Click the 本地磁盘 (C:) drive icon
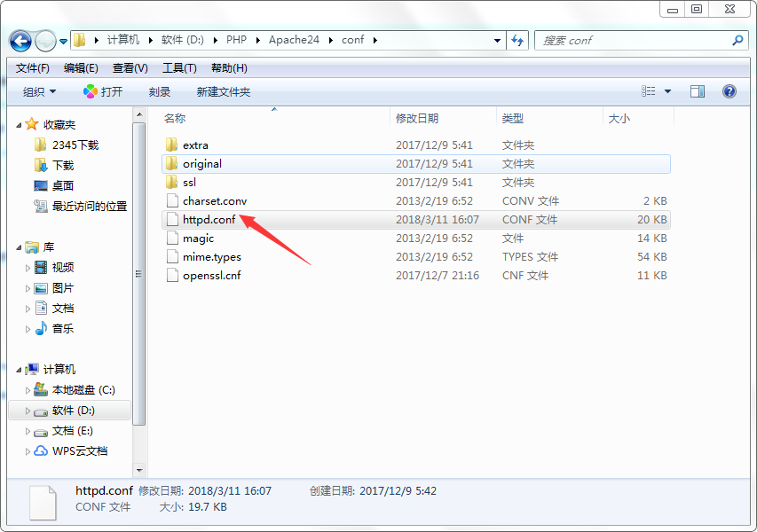Screen dimensions: 757x532 point(41,390)
